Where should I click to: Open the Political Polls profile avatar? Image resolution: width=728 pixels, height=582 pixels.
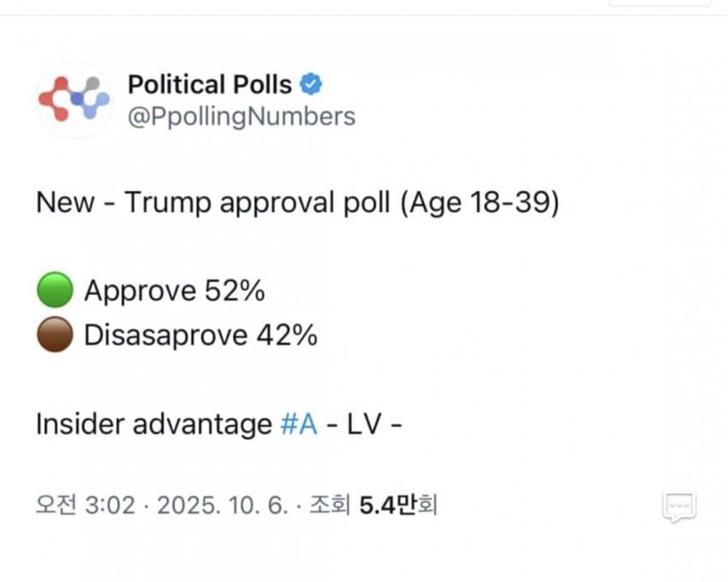[x=74, y=100]
